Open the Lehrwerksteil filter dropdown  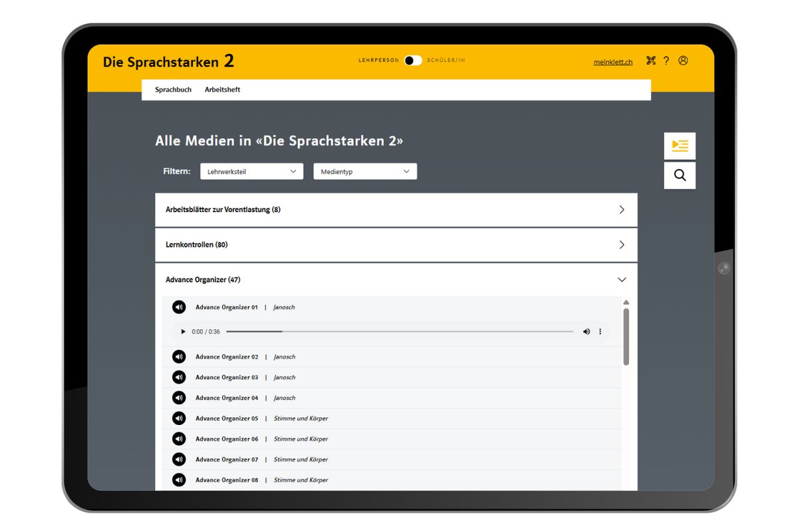point(251,172)
